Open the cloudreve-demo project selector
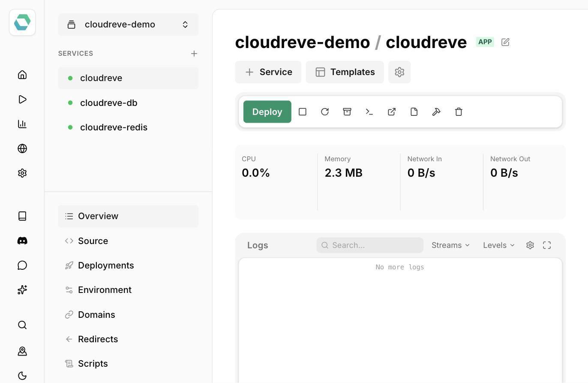The image size is (588, 383). [x=128, y=24]
